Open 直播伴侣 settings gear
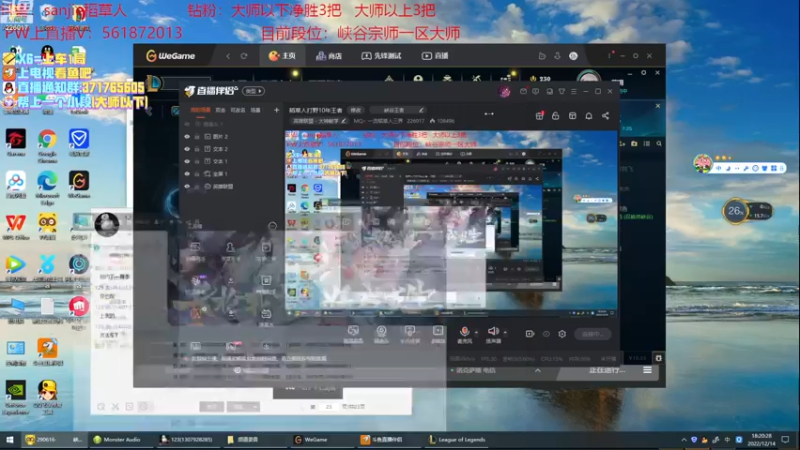This screenshot has height=450, width=800. point(562,334)
